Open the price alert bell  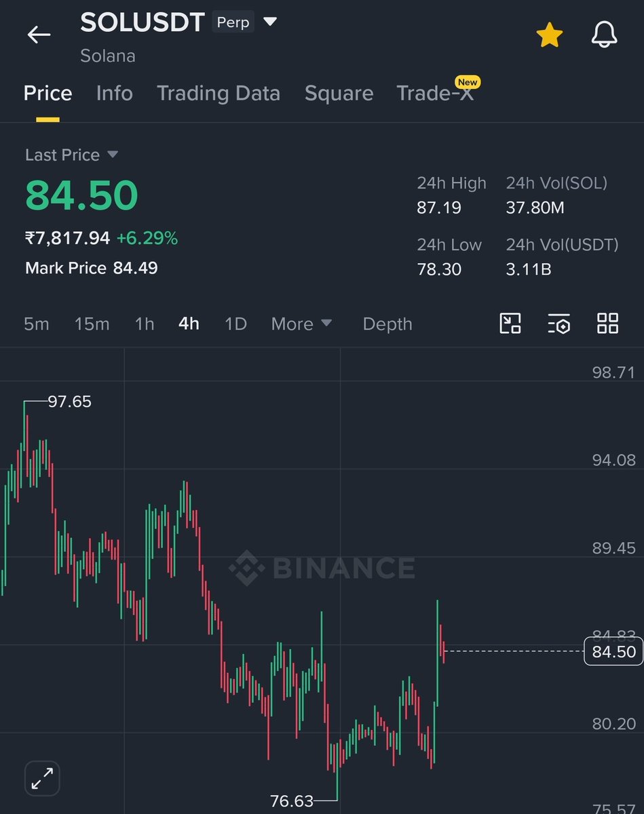604,35
